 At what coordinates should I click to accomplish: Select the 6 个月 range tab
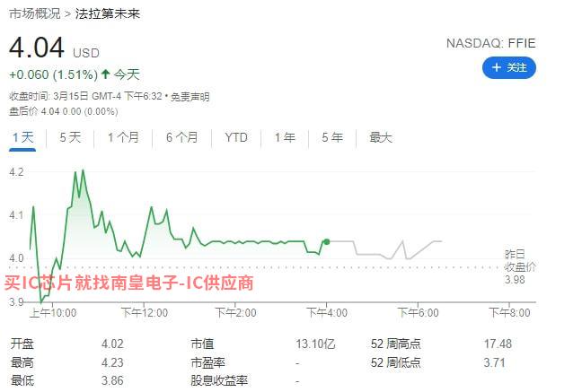(x=181, y=137)
